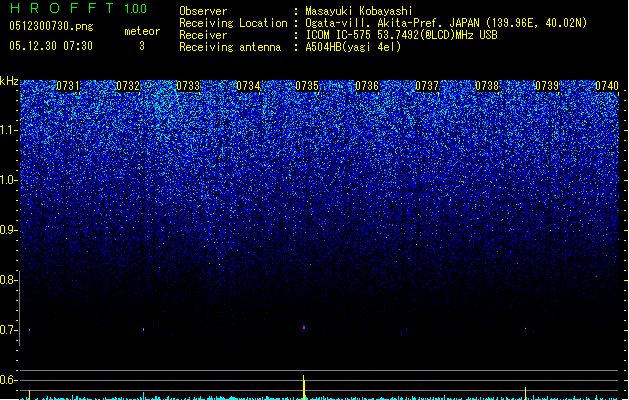Click the 0.7 kHz axis label
Screen dimensions: 629x400
pyautogui.click(x=8, y=330)
